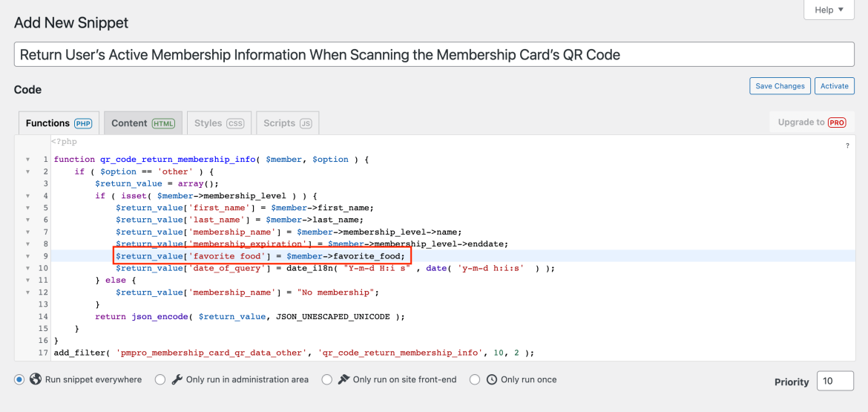This screenshot has width=868, height=412.
Task: Fold the isset block at line 4
Action: 27,196
